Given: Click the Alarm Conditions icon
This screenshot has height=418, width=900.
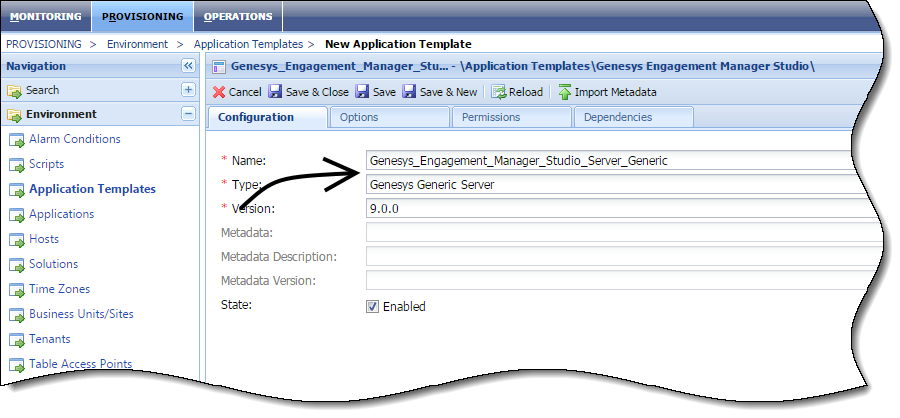Looking at the screenshot, I should pos(16,139).
